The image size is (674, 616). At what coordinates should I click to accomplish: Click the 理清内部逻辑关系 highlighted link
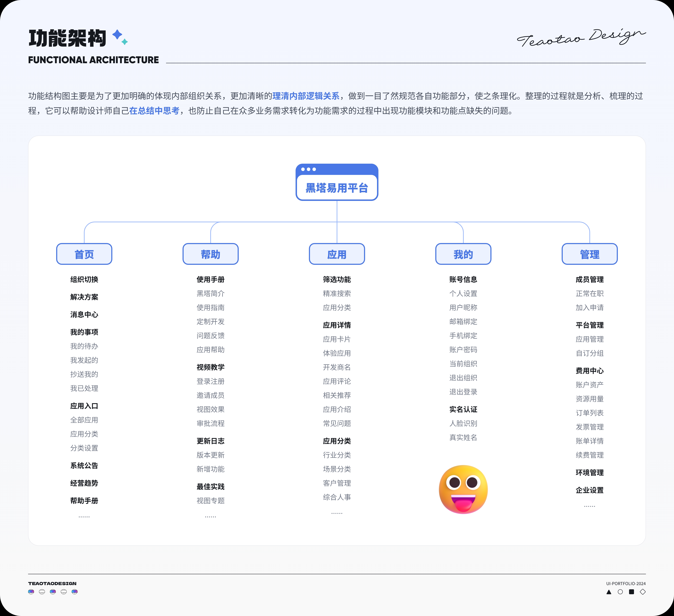point(306,96)
